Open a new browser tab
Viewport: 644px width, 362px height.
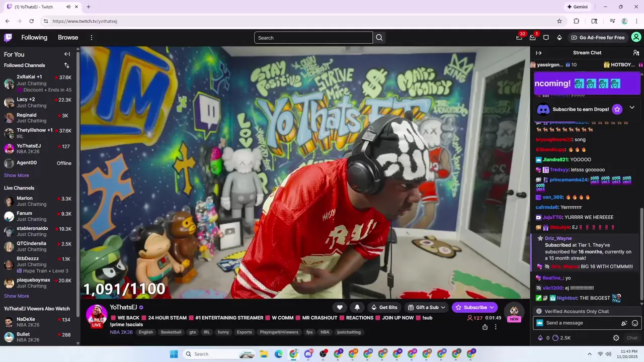[89, 7]
